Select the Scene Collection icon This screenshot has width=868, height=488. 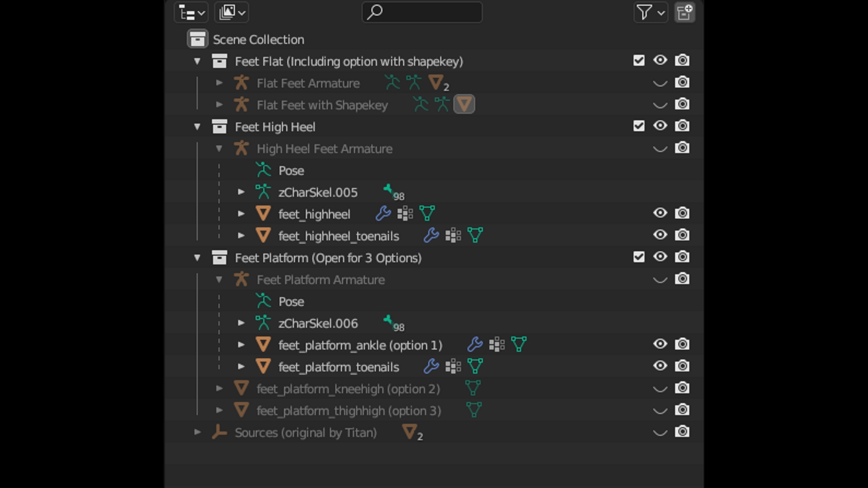pyautogui.click(x=198, y=39)
